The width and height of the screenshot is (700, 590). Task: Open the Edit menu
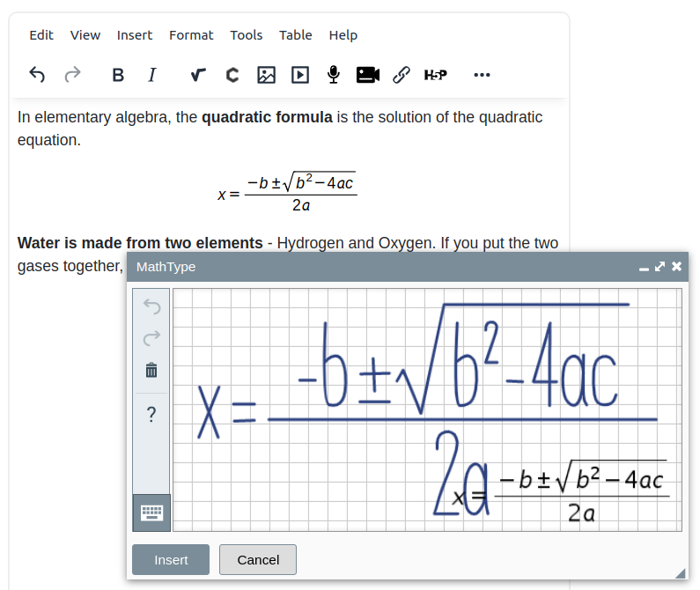[x=41, y=35]
